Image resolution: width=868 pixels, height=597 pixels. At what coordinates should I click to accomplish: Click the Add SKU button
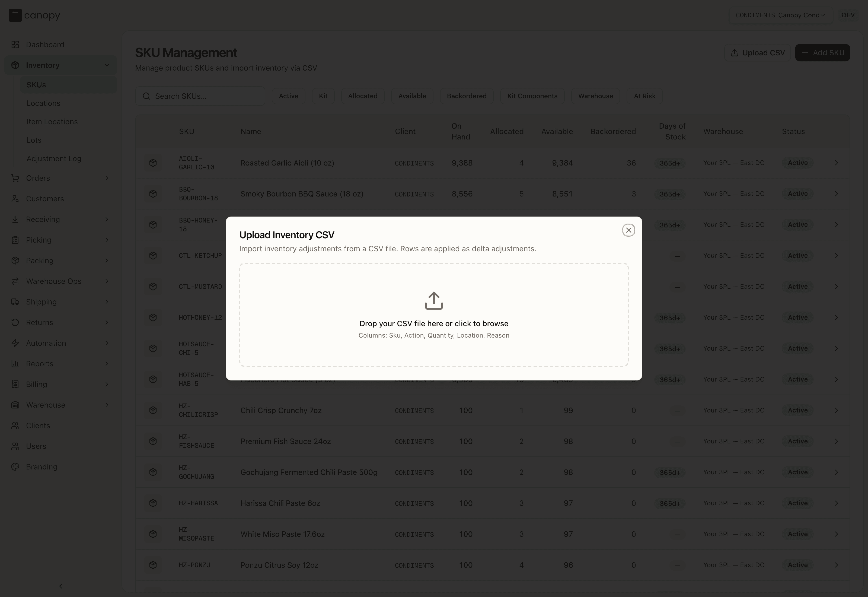(822, 53)
